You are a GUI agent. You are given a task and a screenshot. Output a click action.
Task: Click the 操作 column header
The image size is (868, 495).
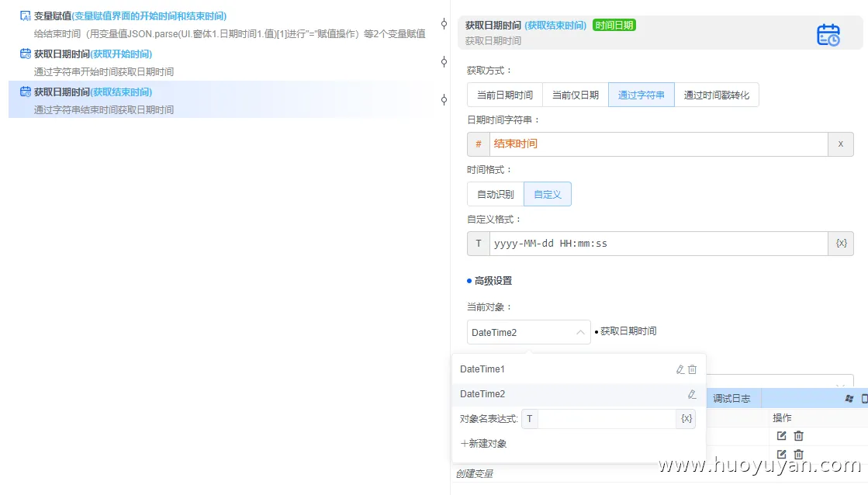(782, 418)
